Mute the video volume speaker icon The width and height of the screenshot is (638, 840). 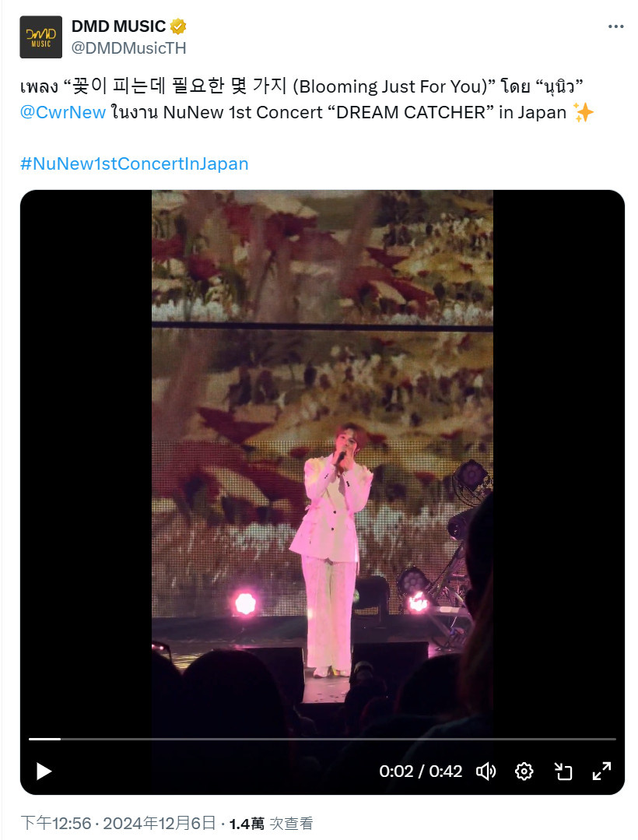pyautogui.click(x=486, y=771)
